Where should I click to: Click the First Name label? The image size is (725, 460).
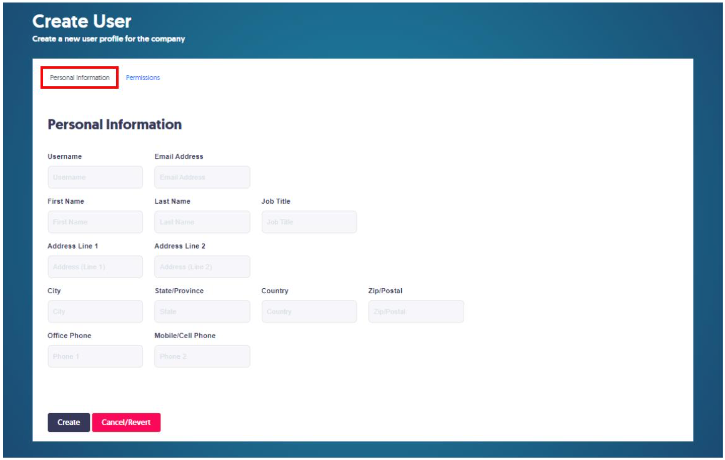[x=66, y=202]
